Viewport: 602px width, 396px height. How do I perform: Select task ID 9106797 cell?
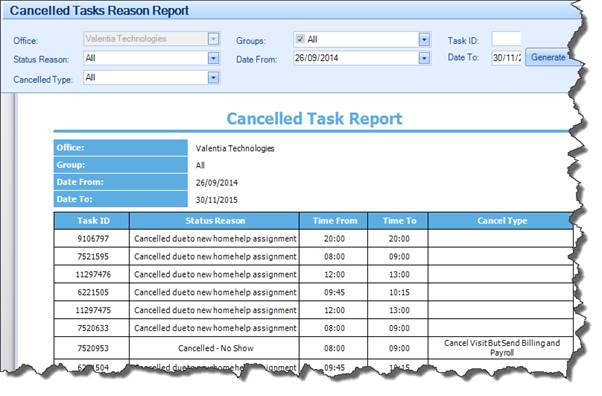pos(92,239)
